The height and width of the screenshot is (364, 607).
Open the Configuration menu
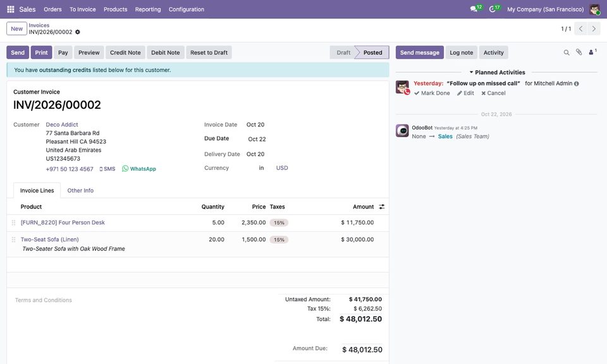pos(186,9)
